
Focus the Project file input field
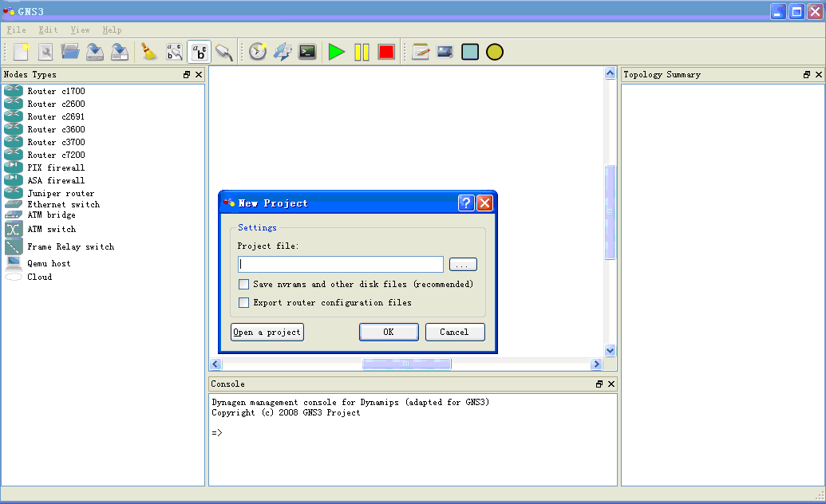pyautogui.click(x=341, y=265)
